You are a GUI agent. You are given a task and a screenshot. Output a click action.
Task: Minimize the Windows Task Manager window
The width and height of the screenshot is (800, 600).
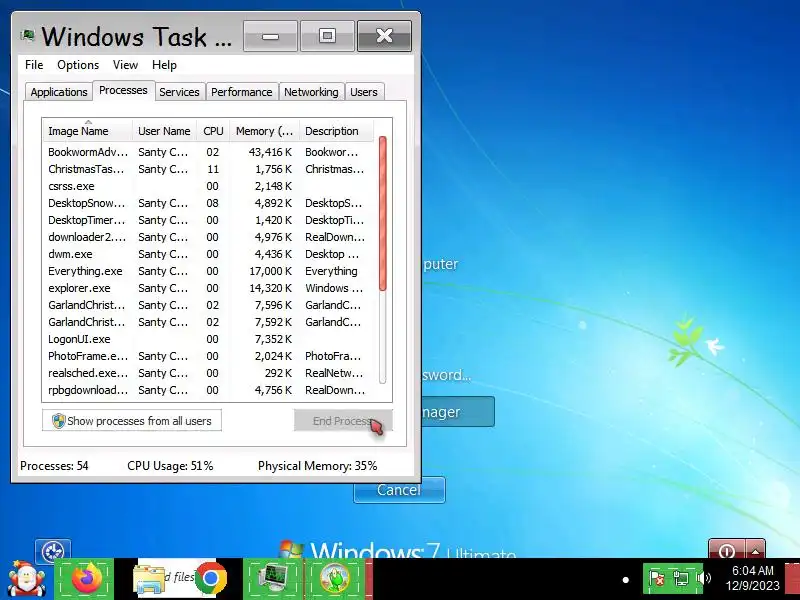(270, 36)
